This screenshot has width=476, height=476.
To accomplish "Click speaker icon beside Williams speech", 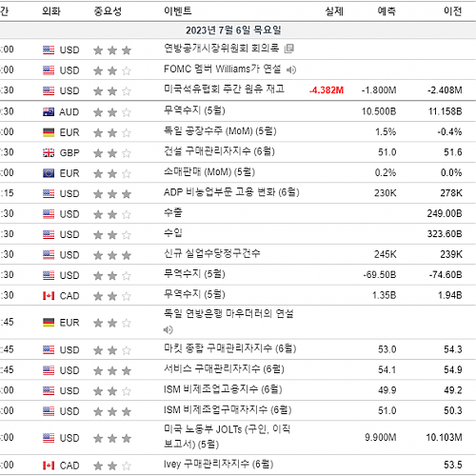I will point(291,69).
